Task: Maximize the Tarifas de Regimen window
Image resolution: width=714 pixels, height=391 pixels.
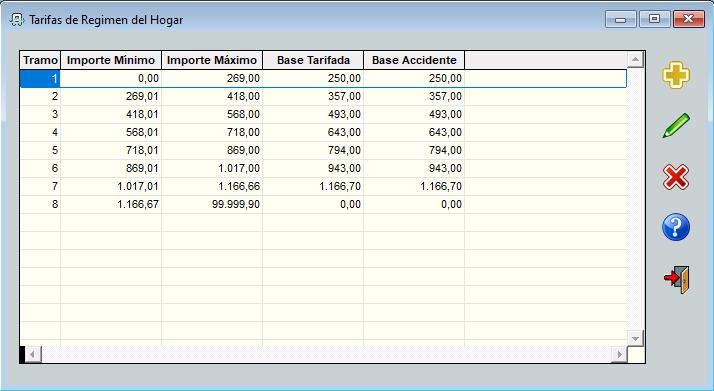Action: tap(654, 19)
